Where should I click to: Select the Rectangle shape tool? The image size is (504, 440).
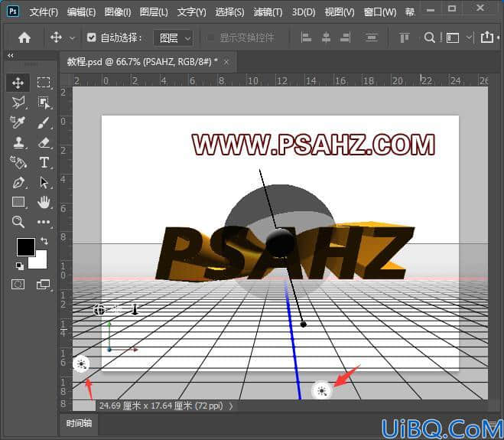pos(18,202)
